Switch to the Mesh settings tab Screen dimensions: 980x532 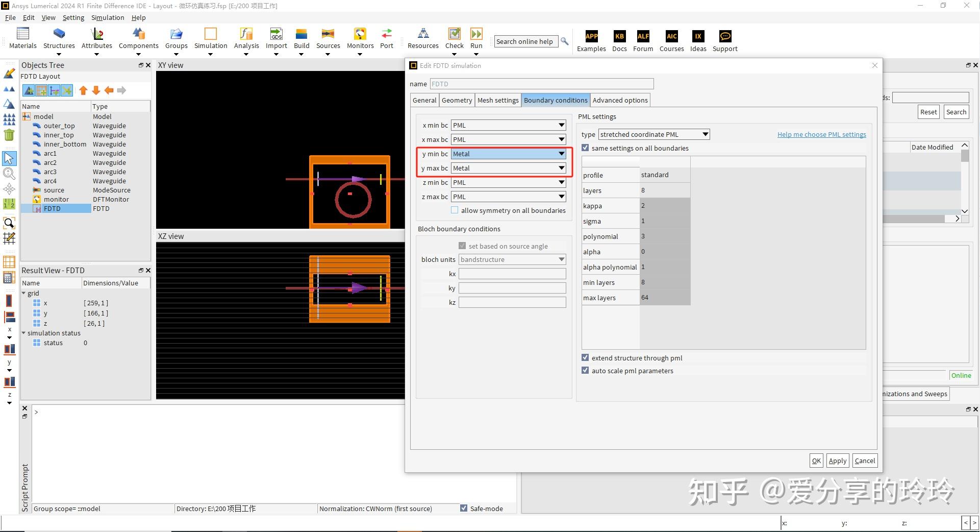click(498, 100)
